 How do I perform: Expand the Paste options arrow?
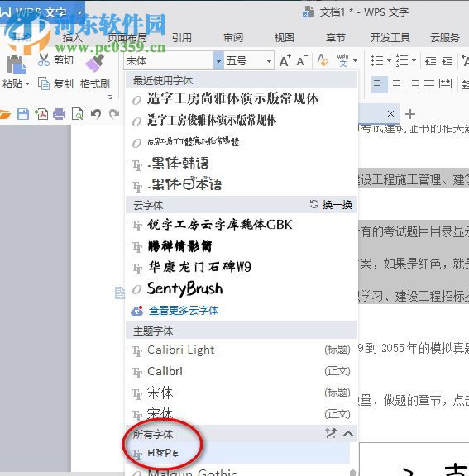[x=27, y=83]
